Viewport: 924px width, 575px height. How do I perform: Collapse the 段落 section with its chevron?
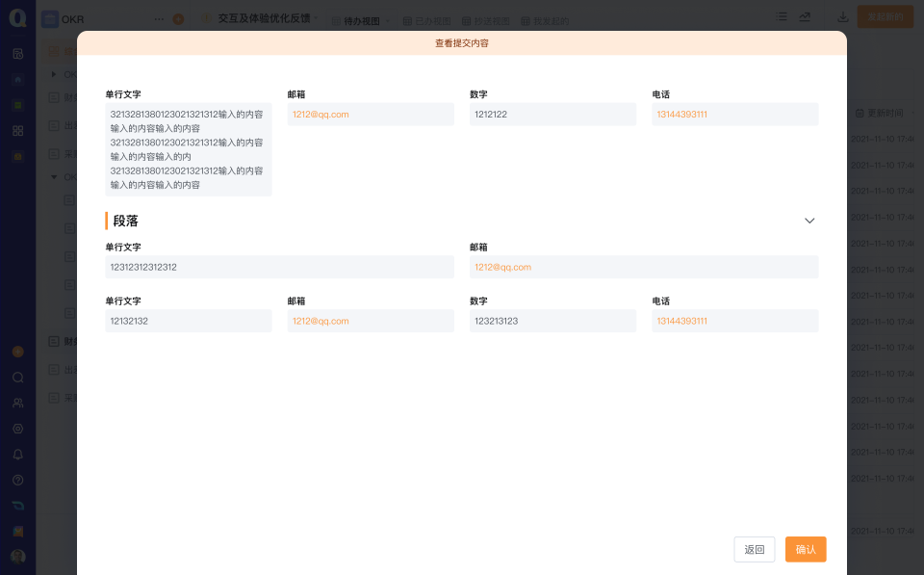click(x=809, y=221)
